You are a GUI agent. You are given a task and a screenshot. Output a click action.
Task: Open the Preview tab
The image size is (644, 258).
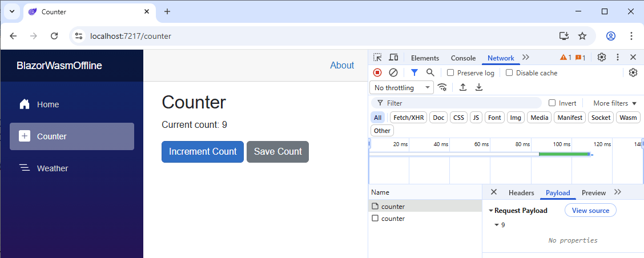(x=594, y=193)
